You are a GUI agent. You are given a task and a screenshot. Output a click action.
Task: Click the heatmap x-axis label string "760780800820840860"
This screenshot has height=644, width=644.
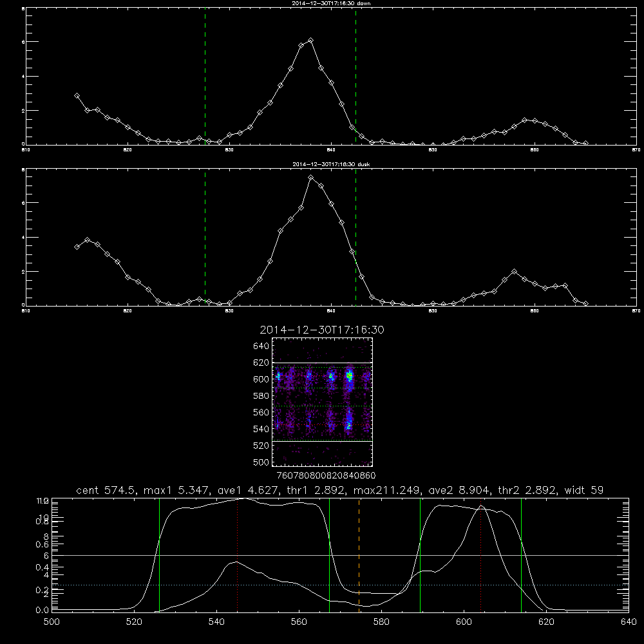click(x=327, y=475)
